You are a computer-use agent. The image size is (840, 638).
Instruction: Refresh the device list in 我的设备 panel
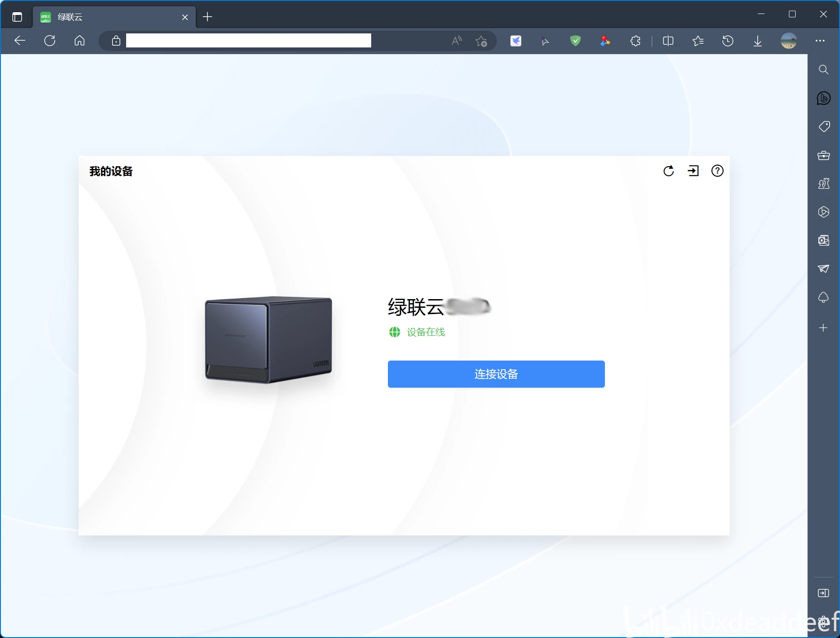coord(669,171)
